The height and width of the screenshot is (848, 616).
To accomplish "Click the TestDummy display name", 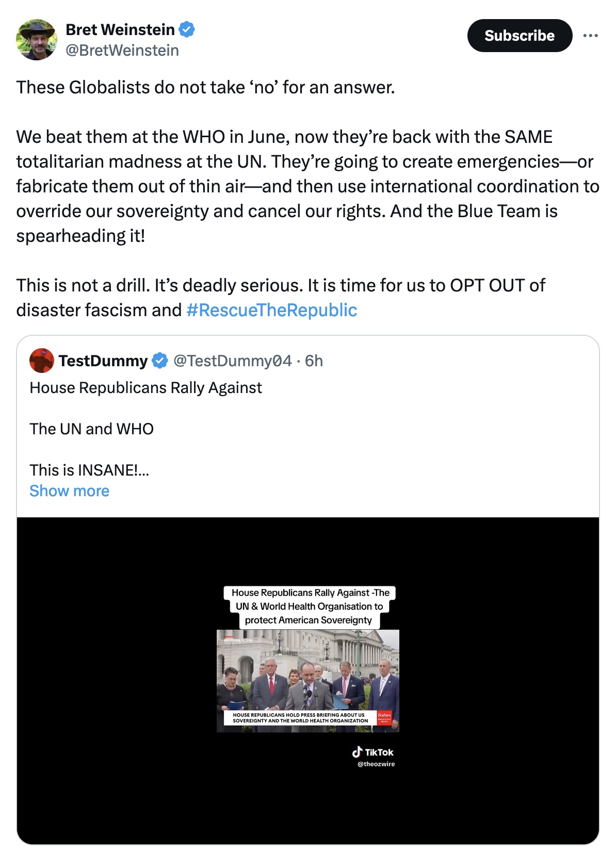I will click(103, 361).
